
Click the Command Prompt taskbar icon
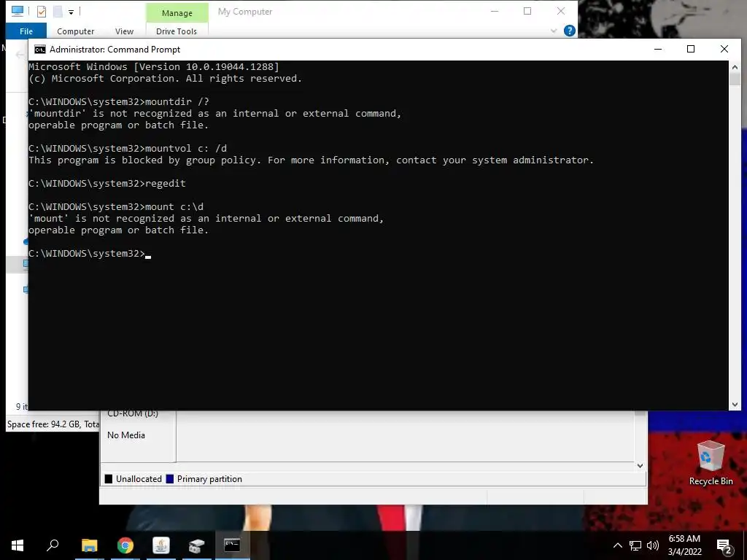point(232,545)
